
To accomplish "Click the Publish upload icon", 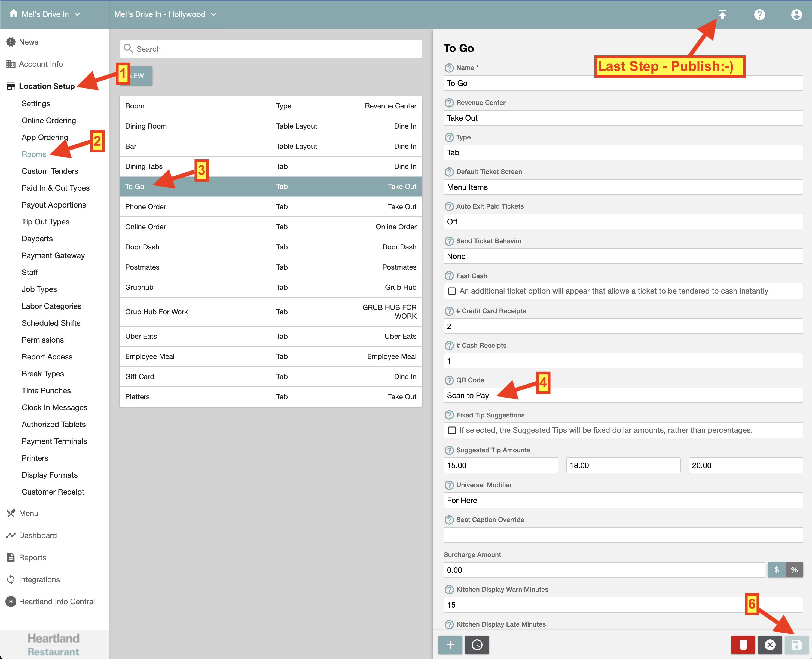I will (x=722, y=14).
